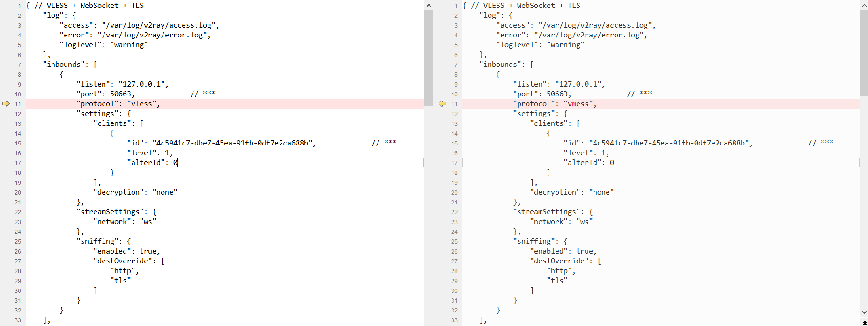This screenshot has height=326, width=868.
Task: Click the "streamSettings" line in right pane
Action: pyautogui.click(x=553, y=212)
